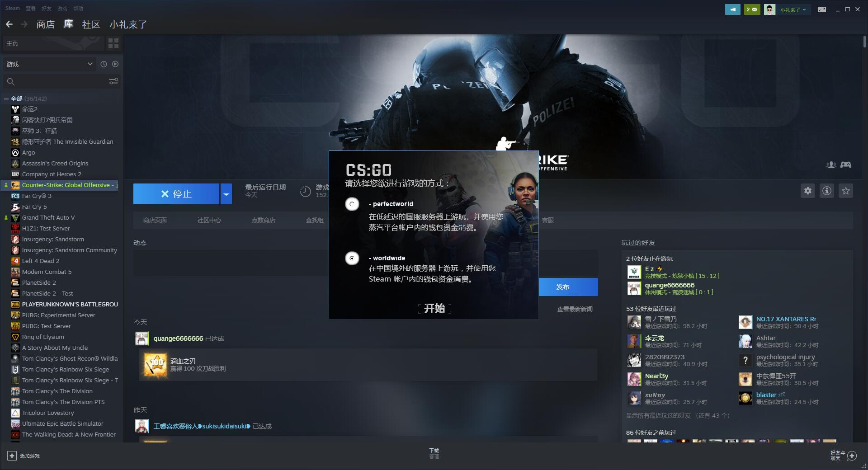Screen dimensions: 868x470
Task: Select PLAYERUNKNOWN'S BATTLEGROUNDS in library
Action: (x=70, y=304)
